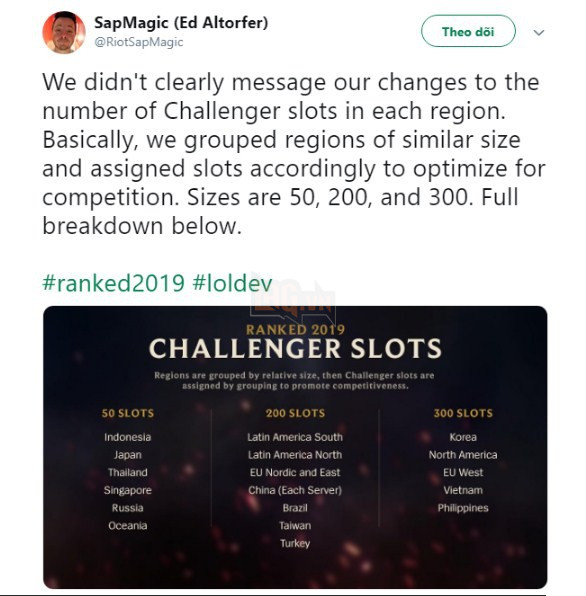
Task: Click China (Each Server) entry
Action: tap(295, 490)
